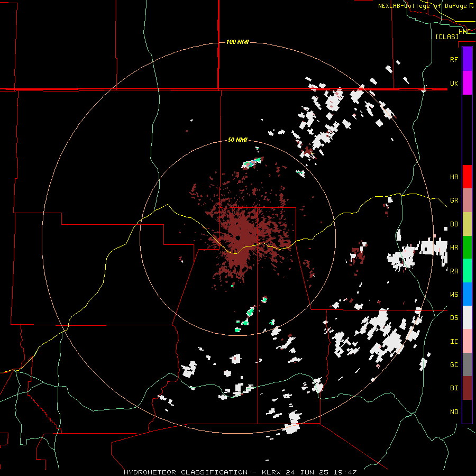Screen dimensions: 476x476
Task: Click the green HR legend color swatch
Action: pos(467,247)
